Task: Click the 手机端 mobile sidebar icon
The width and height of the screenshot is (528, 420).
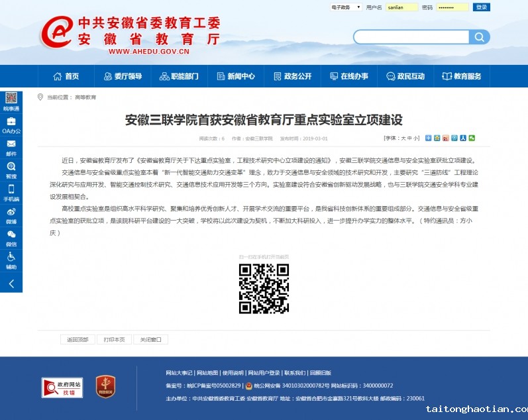Action: click(x=11, y=192)
